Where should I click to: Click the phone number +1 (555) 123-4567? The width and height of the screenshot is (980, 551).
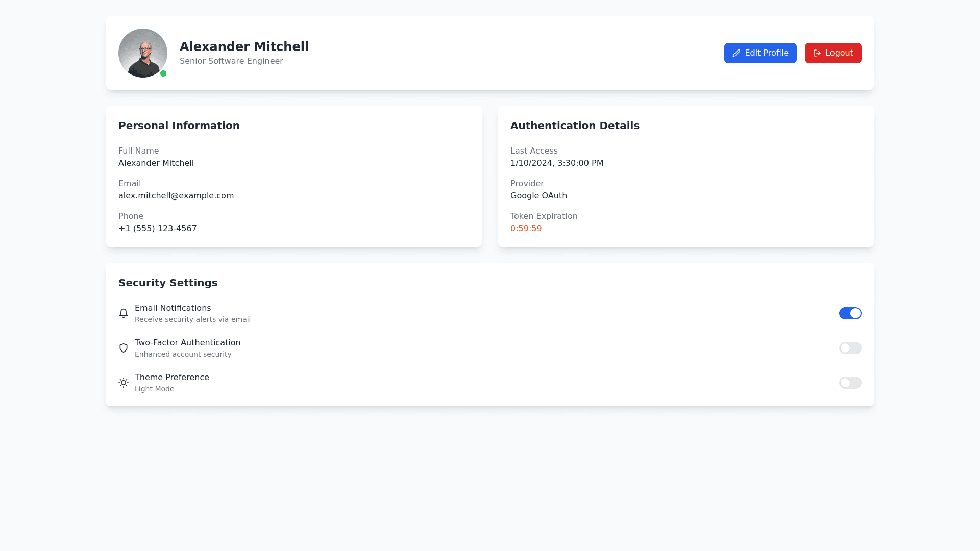point(158,229)
